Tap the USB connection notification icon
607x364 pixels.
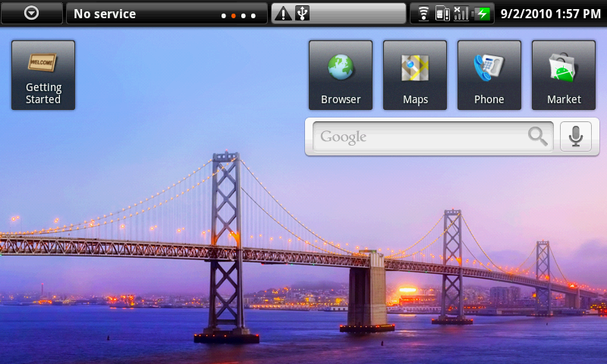click(302, 14)
